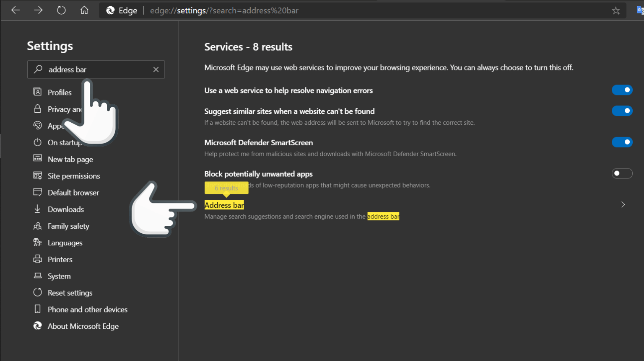Click the magnifier icon in the settings search
Screen dimensions: 644x361
tap(38, 69)
